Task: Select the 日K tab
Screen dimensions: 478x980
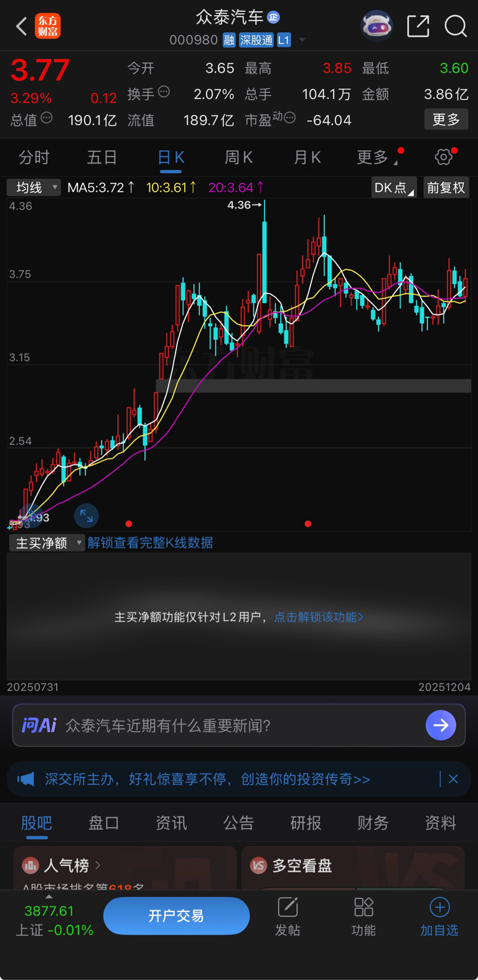Action: click(171, 158)
